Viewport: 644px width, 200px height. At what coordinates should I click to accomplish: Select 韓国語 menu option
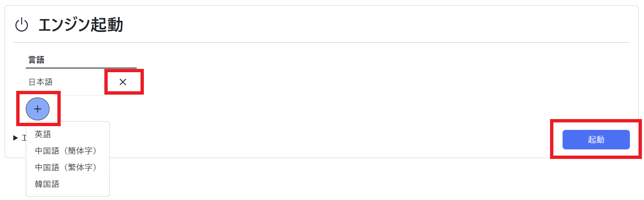pos(47,184)
